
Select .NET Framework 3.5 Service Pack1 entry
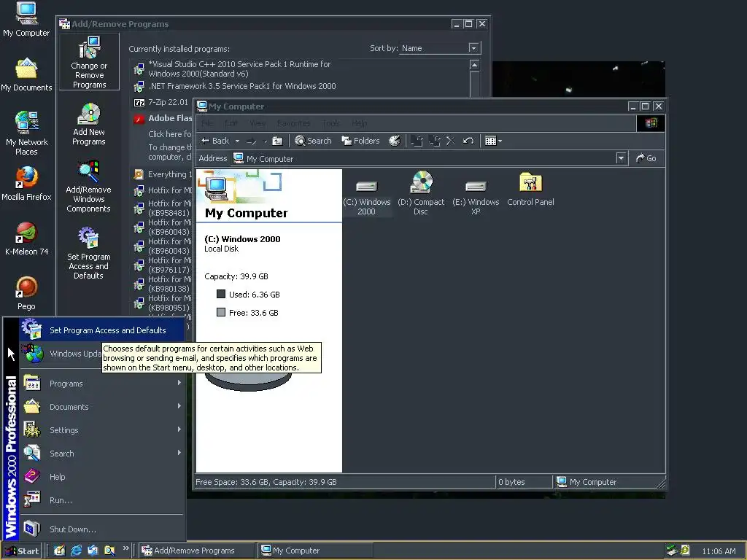click(x=235, y=86)
